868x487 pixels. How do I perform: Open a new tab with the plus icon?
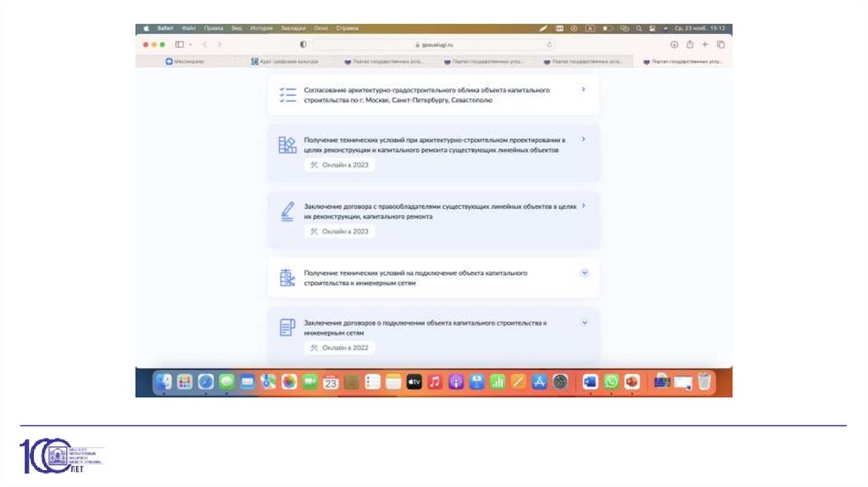point(705,44)
